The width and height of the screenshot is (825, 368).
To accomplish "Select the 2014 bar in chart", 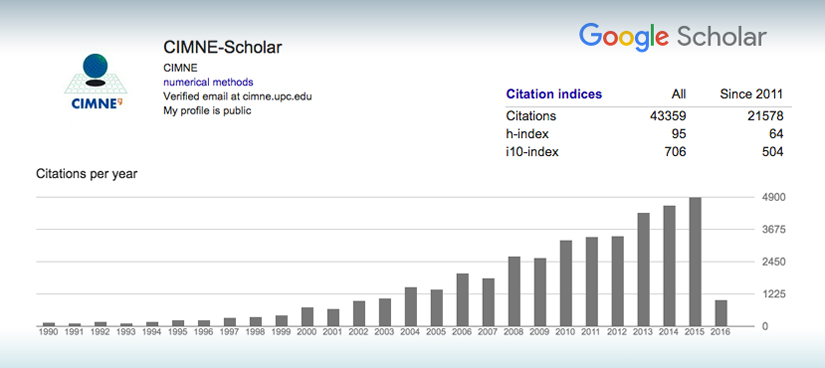I will 669,266.
